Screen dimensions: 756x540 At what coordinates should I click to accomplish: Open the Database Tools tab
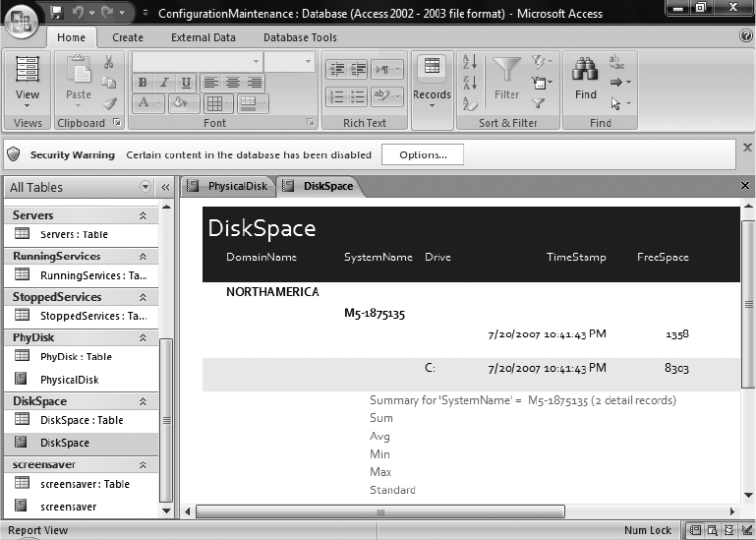(300, 37)
